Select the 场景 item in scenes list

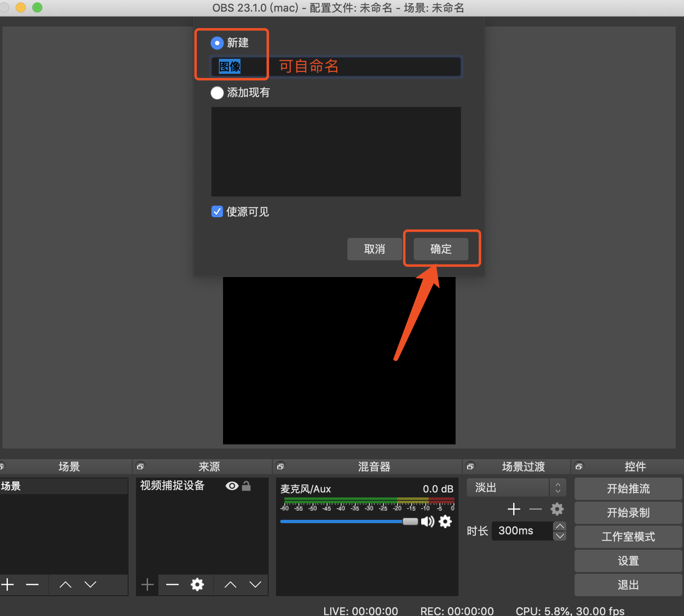click(62, 486)
